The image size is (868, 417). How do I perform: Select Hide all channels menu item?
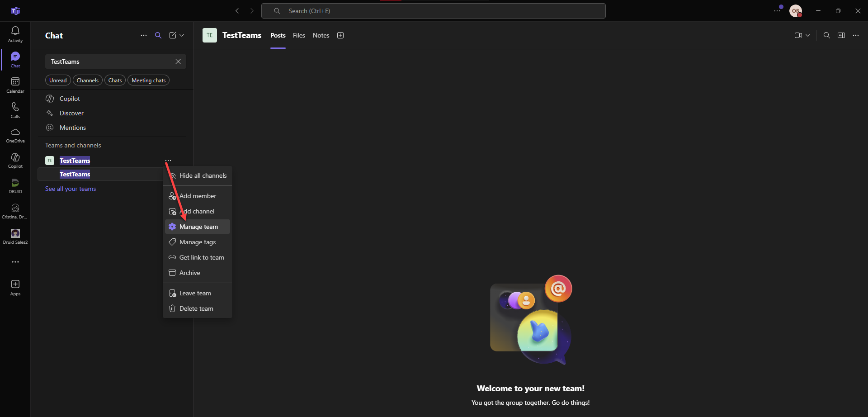click(198, 175)
